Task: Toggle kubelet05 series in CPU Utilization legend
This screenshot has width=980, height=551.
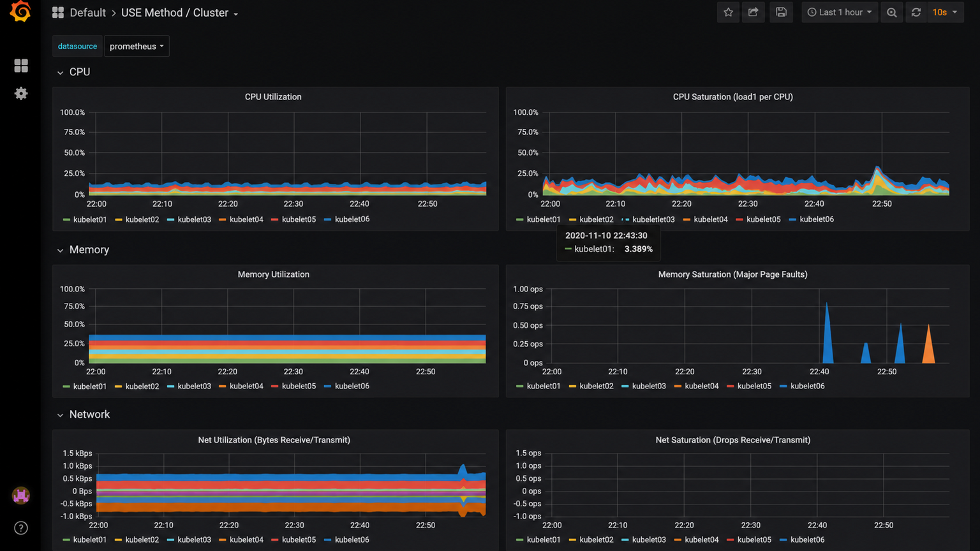Action: [x=299, y=219]
